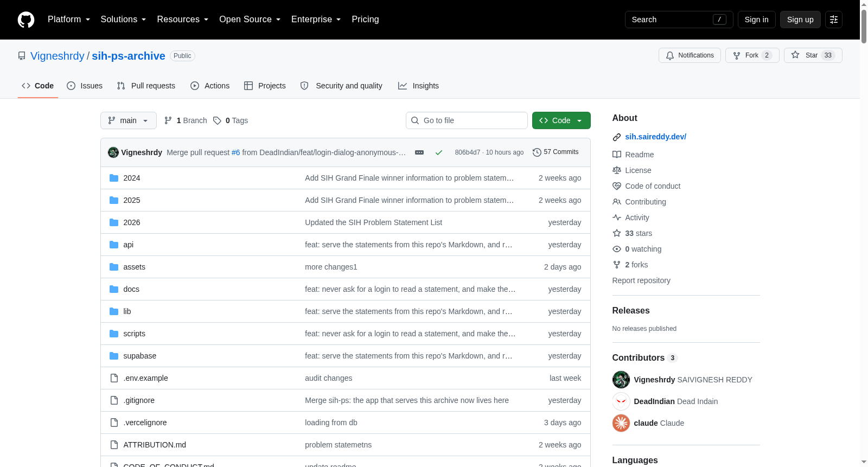Switch to the Pull requests tab
The image size is (868, 467).
click(x=146, y=86)
